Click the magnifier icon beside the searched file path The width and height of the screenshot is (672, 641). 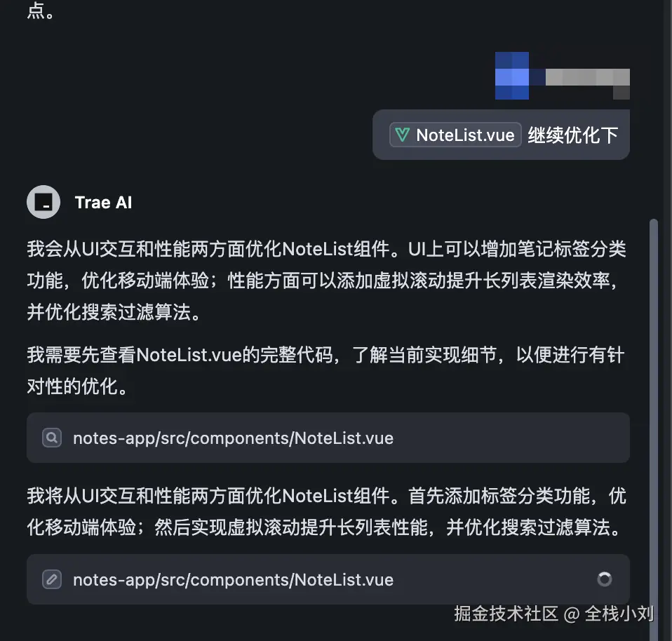(x=52, y=438)
